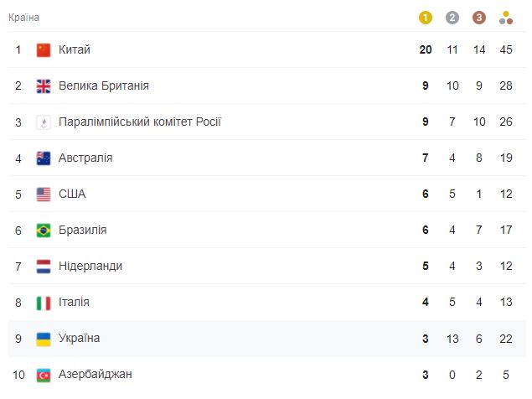The image size is (532, 399).
Task: Click the Країна column header
Action: (x=23, y=18)
